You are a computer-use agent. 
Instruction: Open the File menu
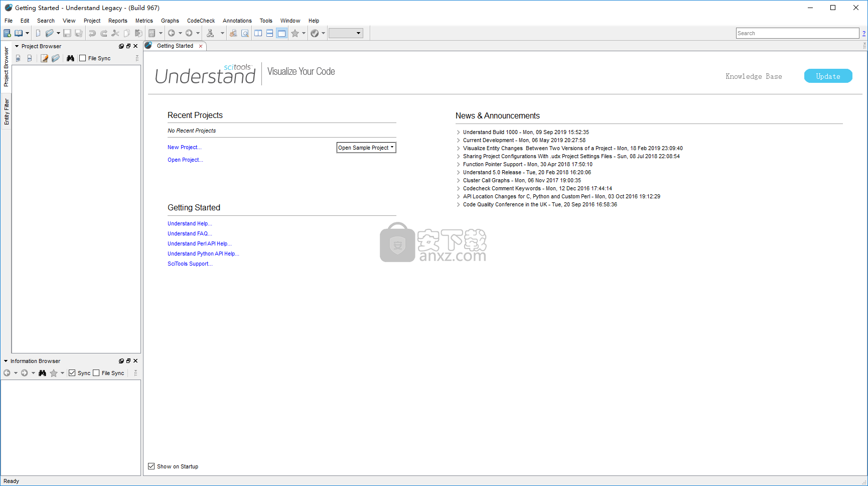coord(9,21)
